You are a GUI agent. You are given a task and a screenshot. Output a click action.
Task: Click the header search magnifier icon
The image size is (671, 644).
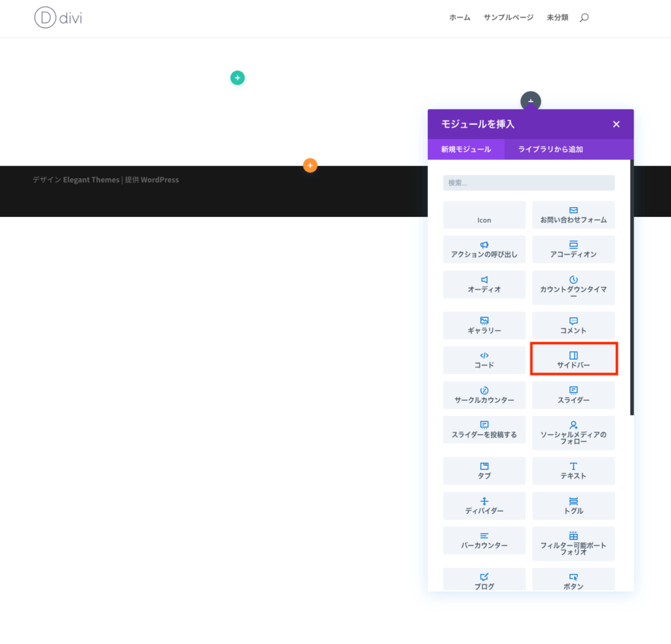[x=584, y=18]
